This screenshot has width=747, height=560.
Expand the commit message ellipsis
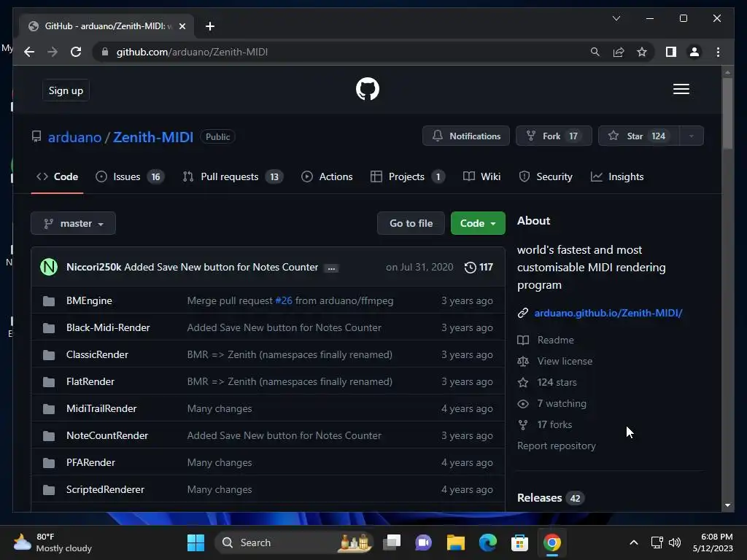pos(331,268)
